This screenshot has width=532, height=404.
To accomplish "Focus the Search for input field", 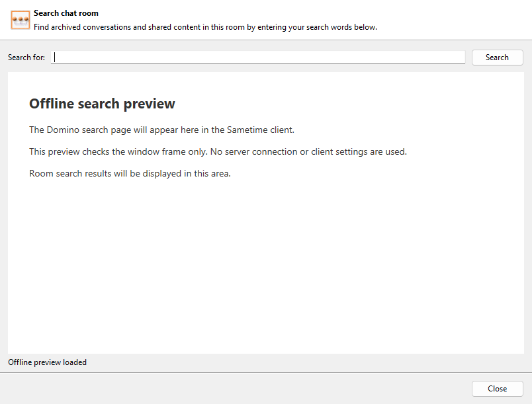I will [x=258, y=58].
